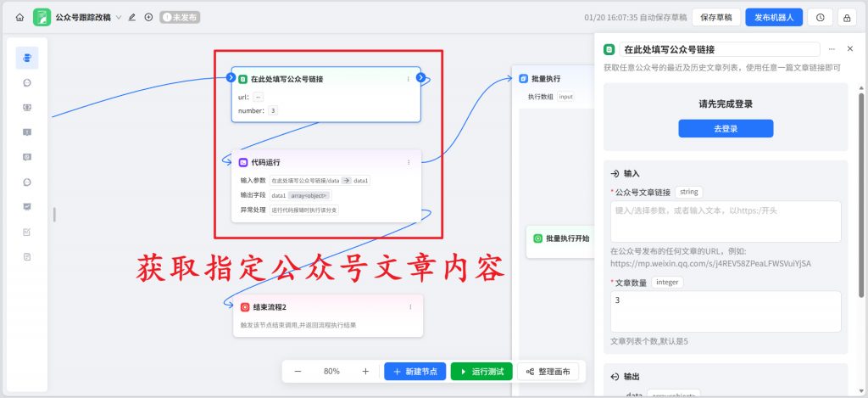Viewport: 868px width, 398px height.
Task: Click the integer type tag
Action: 667,282
